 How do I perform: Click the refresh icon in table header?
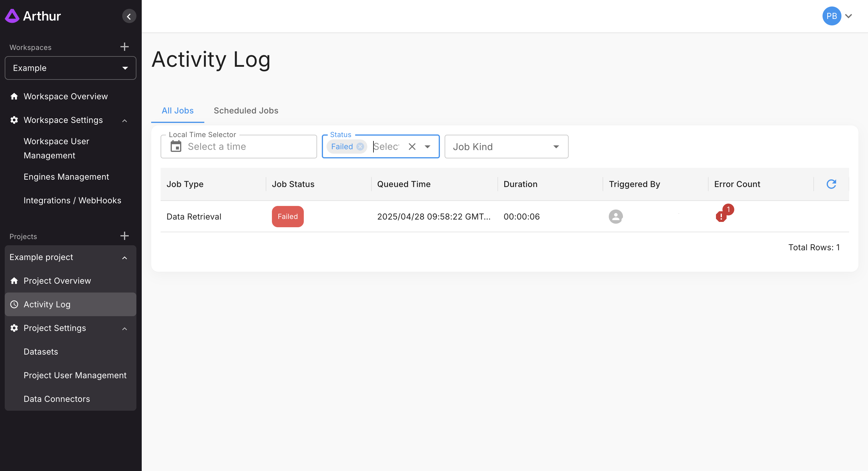[831, 184]
